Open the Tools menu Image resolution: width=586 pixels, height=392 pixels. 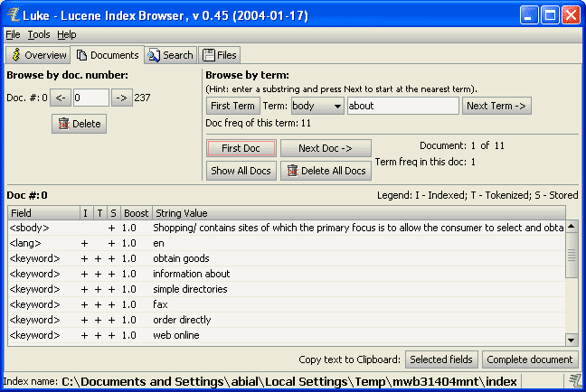39,34
